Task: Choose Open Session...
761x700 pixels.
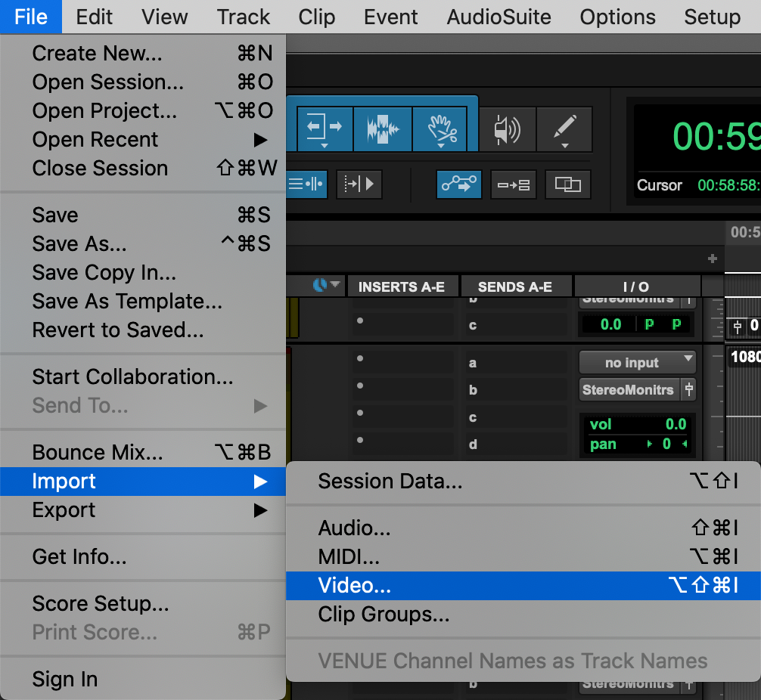Action: 143,82
